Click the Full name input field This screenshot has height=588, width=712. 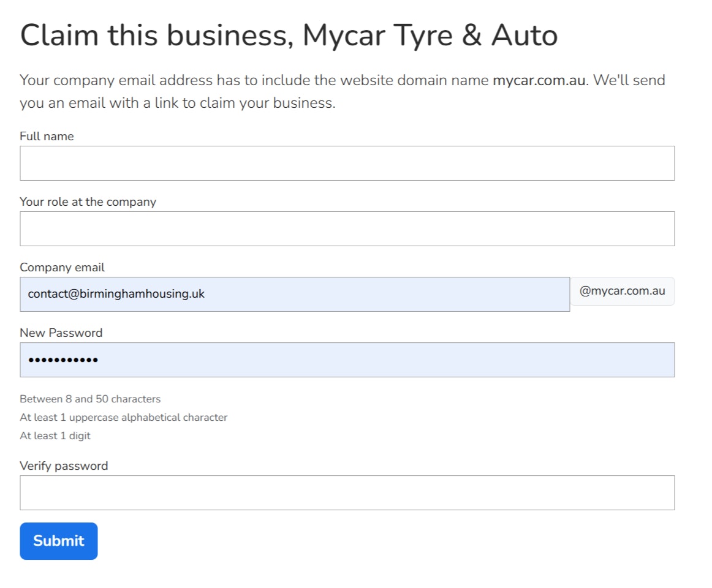(x=347, y=163)
